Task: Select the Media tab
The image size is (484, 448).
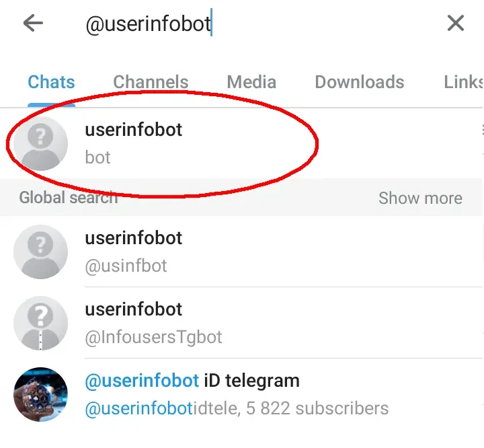Action: click(x=251, y=82)
